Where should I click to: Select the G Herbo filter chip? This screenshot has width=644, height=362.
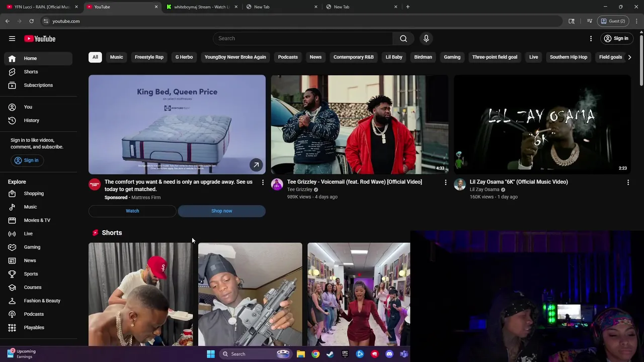click(x=184, y=57)
